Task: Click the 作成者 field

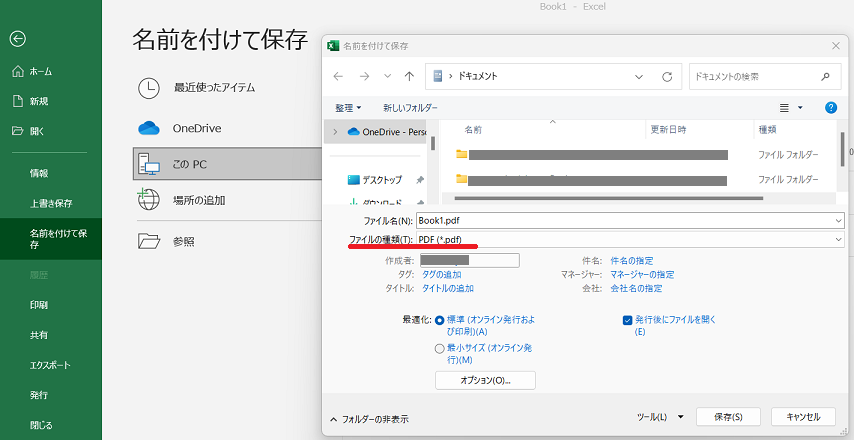Action: tap(469, 261)
